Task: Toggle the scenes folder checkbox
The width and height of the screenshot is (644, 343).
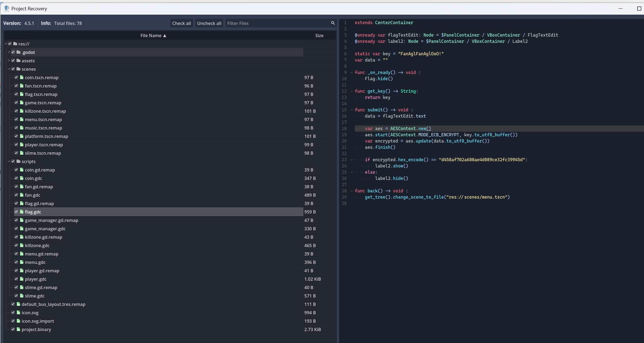Action: click(x=13, y=69)
